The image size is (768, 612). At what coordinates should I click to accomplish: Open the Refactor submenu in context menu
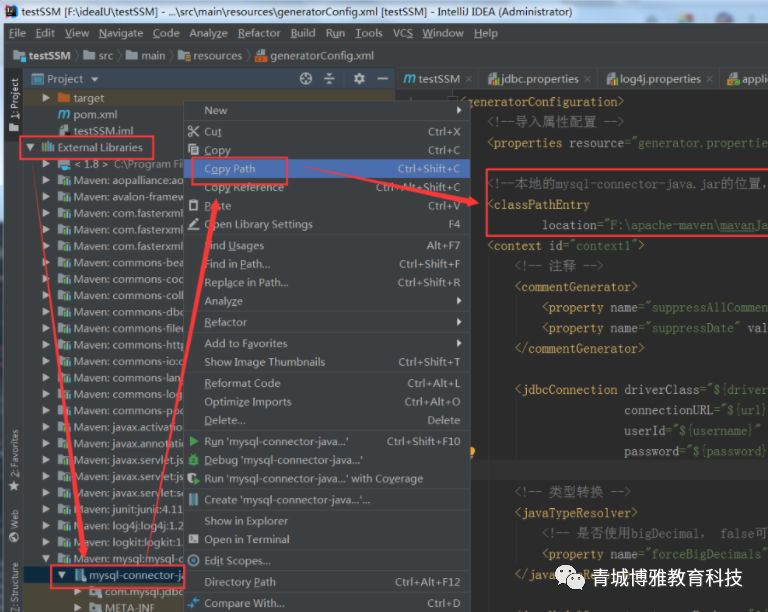pyautogui.click(x=327, y=322)
